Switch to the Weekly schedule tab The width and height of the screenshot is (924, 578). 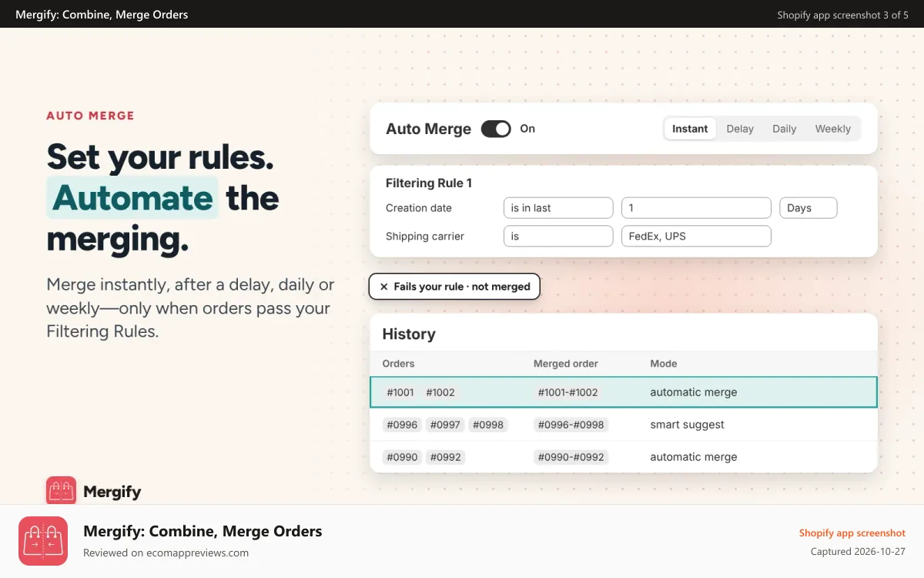pyautogui.click(x=833, y=129)
